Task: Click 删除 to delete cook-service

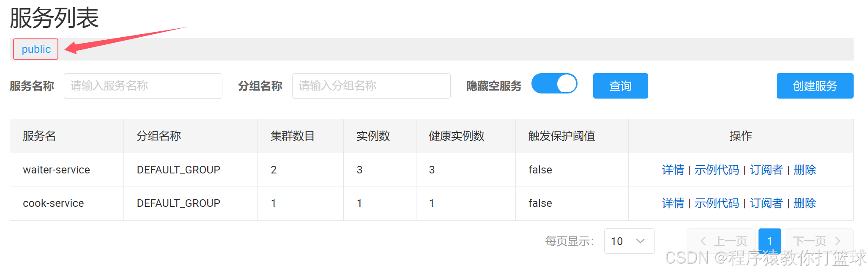Action: [x=805, y=203]
